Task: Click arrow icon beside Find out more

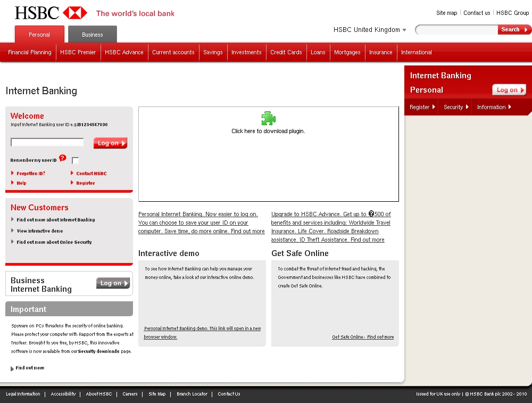Action: click(x=12, y=368)
